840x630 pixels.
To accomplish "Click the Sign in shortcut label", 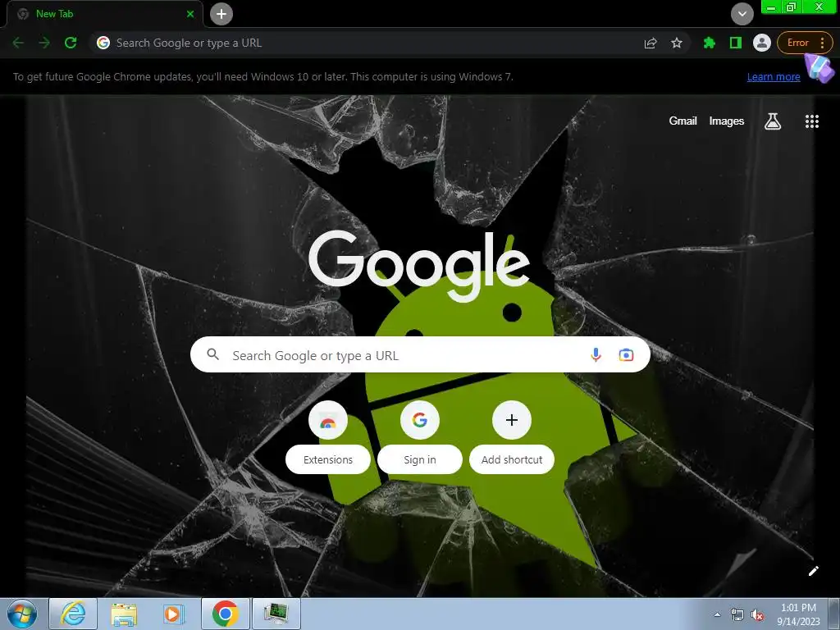I will coord(420,459).
